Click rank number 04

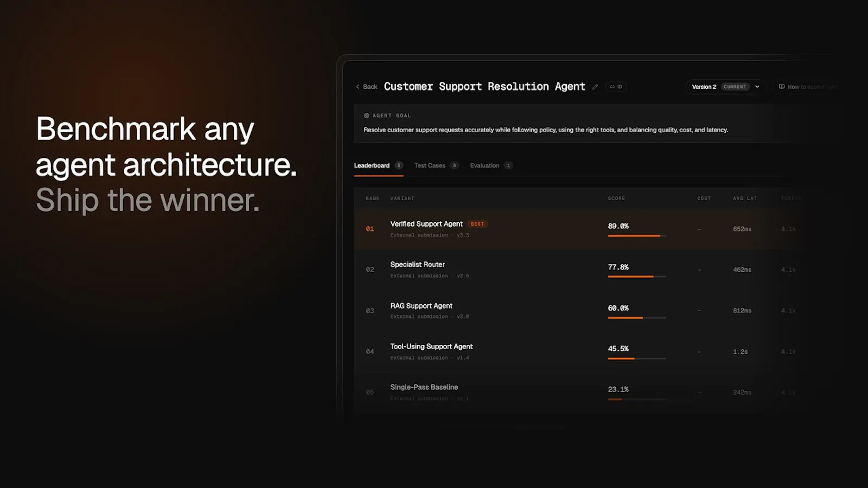[370, 352]
